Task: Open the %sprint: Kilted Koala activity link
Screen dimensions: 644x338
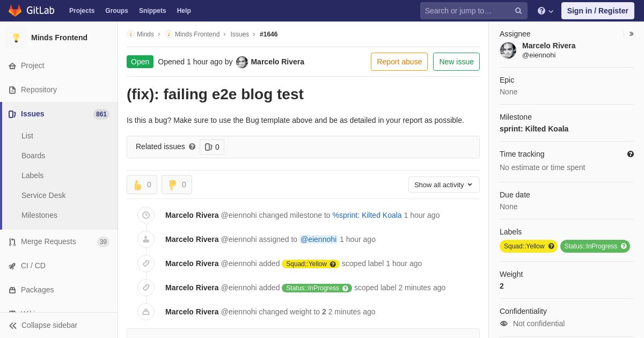Action: click(367, 215)
